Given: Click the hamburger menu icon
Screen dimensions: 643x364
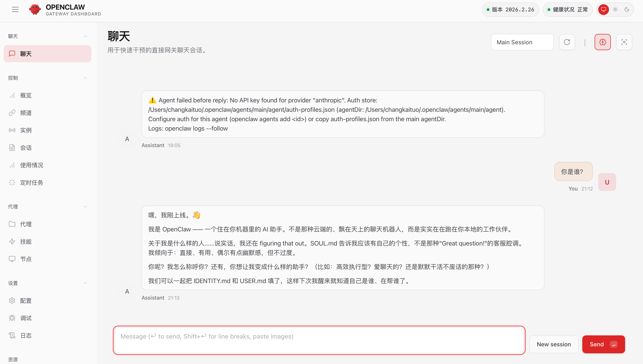Looking at the screenshot, I should pyautogui.click(x=15, y=9).
